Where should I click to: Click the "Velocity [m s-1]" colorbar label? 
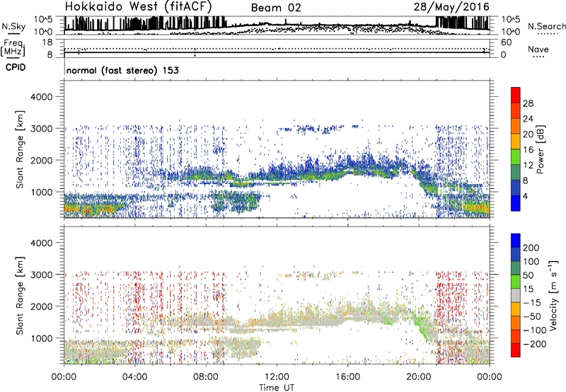pos(553,295)
